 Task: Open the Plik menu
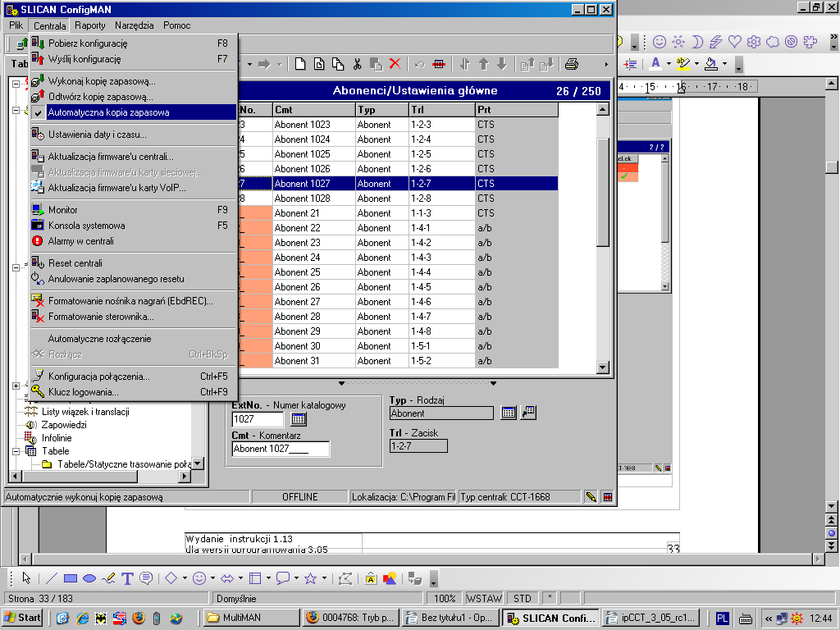tap(16, 25)
